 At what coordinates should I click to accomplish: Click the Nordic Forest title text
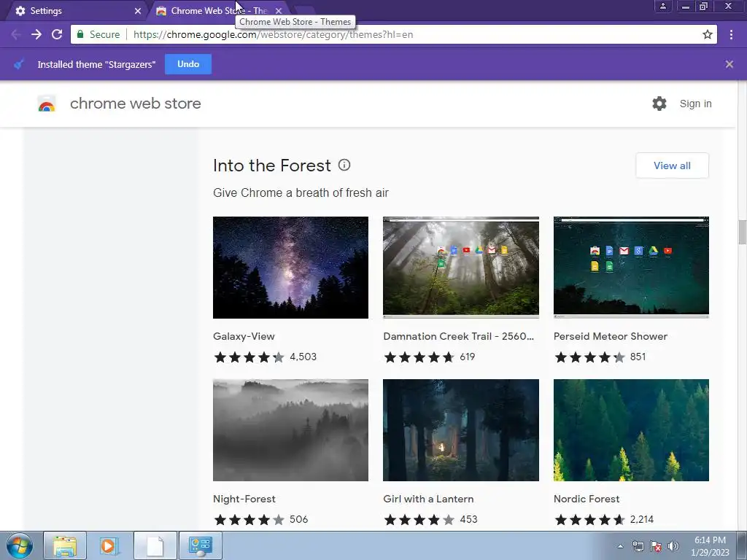(587, 499)
